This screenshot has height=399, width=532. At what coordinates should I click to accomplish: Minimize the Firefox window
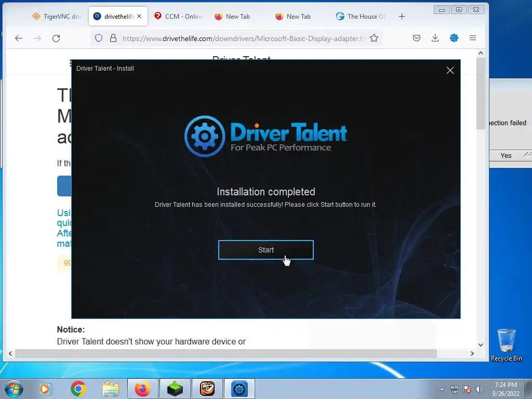[x=442, y=10]
